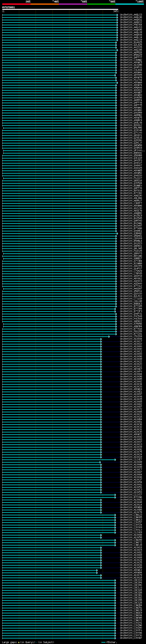The width and height of the screenshot is (146, 644).
Task: Click alignment bar of hit UniRef100_C3VXW7
Action: click(x=59, y=638)
